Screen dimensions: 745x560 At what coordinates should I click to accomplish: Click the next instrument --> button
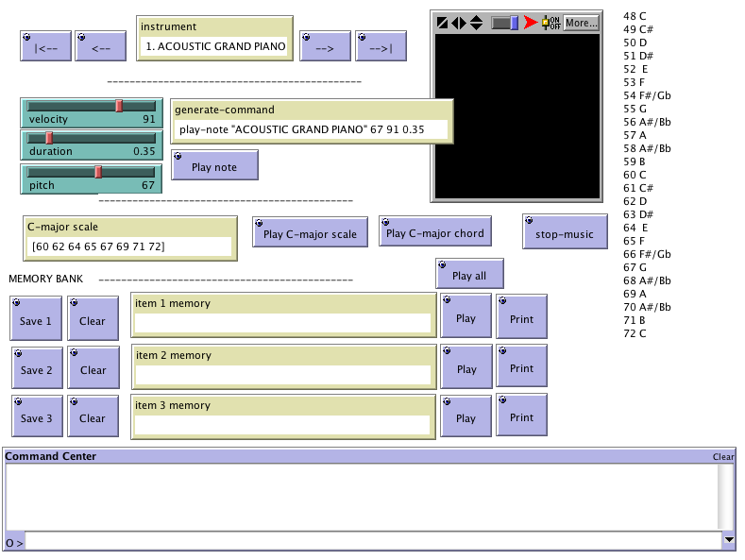click(325, 45)
